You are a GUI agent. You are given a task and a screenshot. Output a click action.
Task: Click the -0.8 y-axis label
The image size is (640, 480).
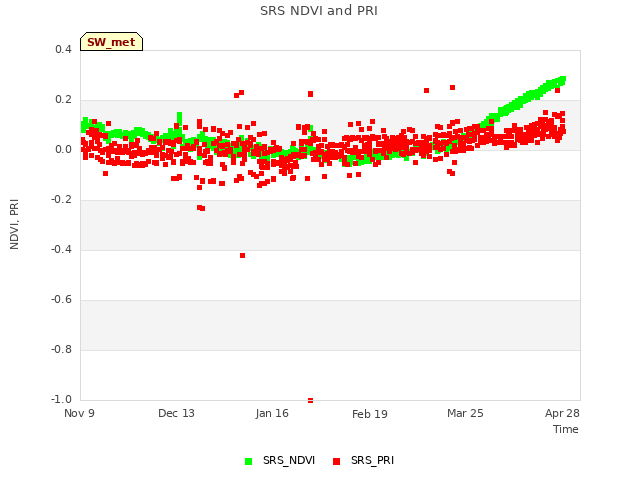[x=61, y=349]
